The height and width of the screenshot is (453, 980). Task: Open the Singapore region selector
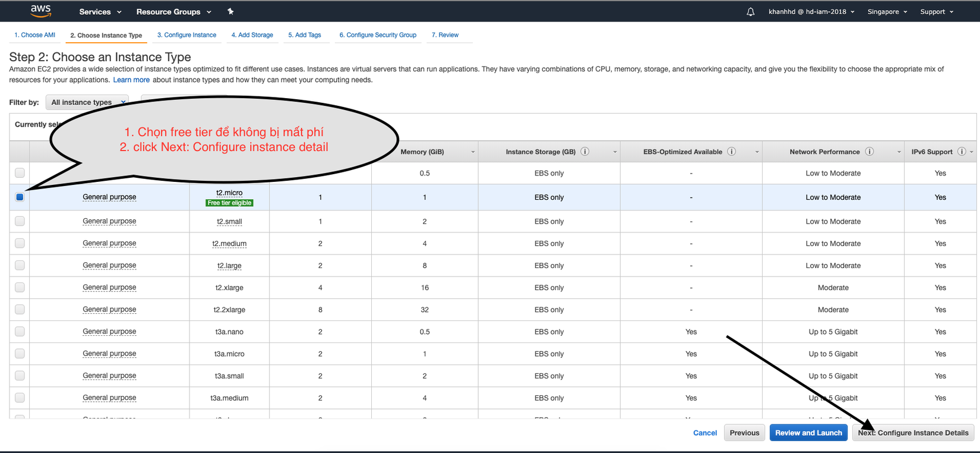point(887,12)
